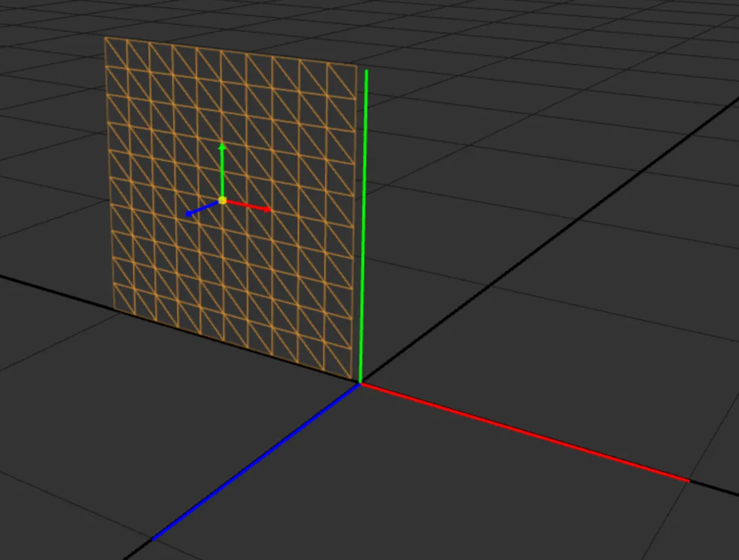The height and width of the screenshot is (560, 739).
Task: Click the red world X-axis line
Action: 525,433
